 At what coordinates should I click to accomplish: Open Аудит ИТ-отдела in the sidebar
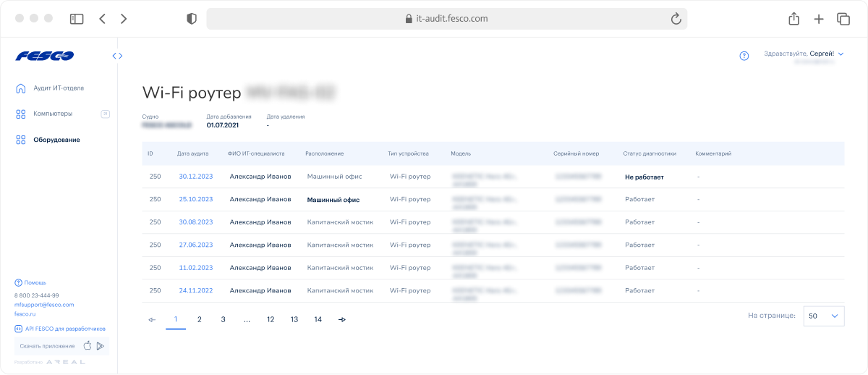(x=58, y=88)
